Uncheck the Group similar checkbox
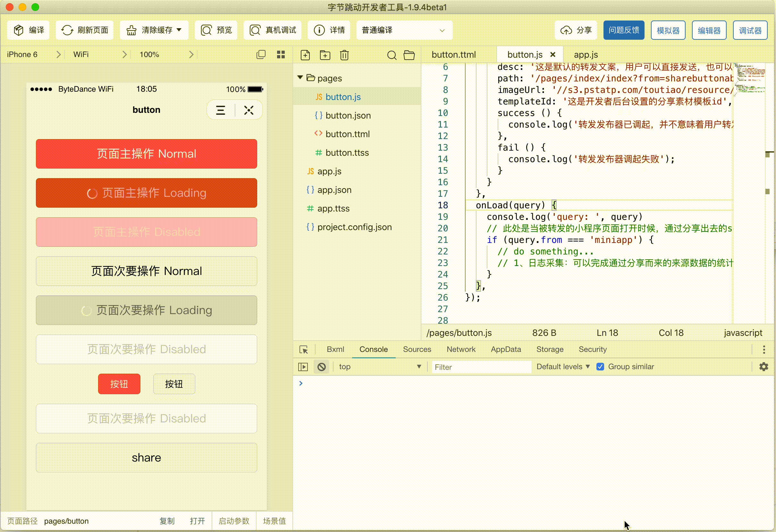 (600, 366)
